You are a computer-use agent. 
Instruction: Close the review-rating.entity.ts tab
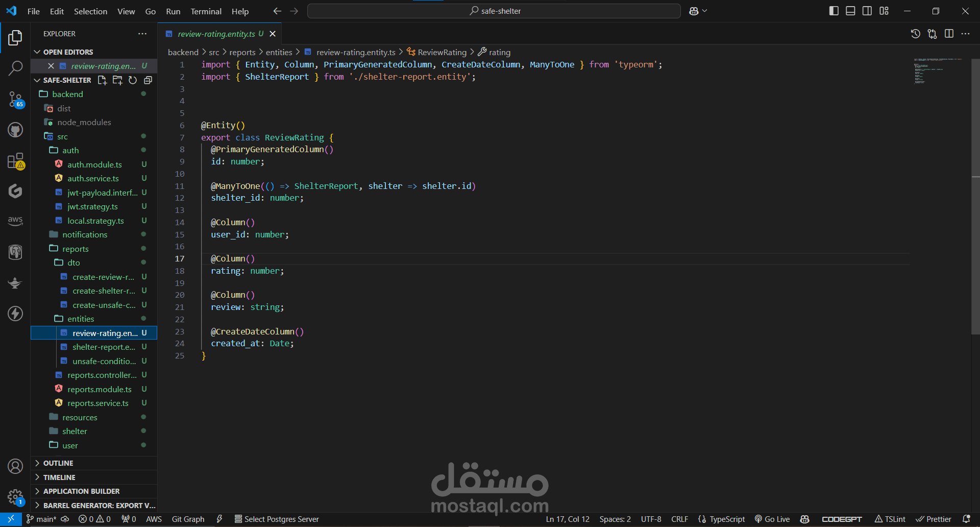click(273, 34)
